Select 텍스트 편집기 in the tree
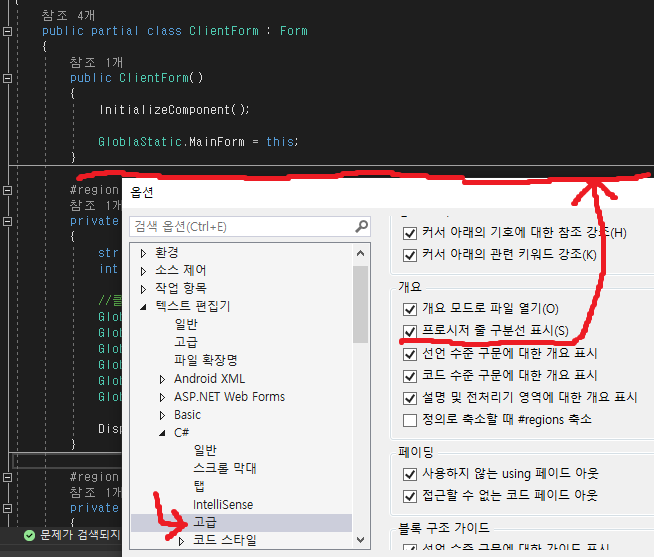 pos(192,306)
